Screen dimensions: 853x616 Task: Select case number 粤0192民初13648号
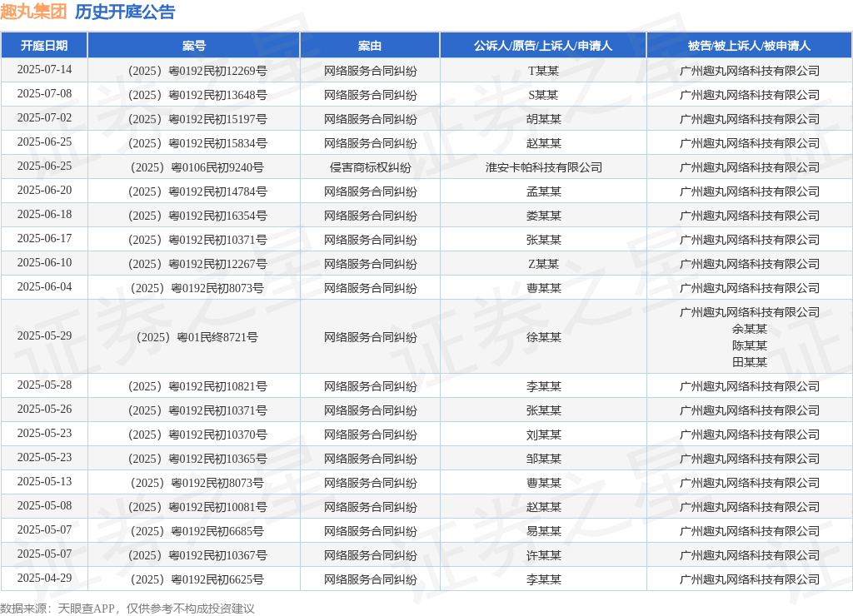tap(197, 95)
